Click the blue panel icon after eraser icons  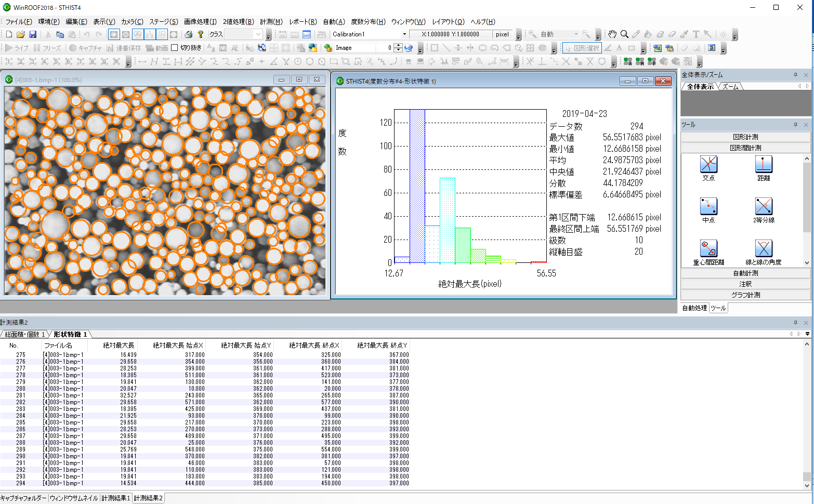(x=712, y=48)
